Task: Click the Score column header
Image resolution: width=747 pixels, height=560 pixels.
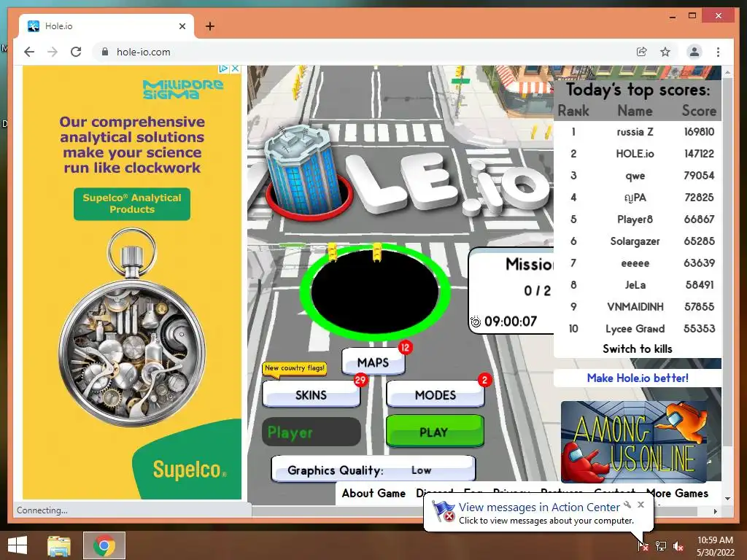Action: [699, 111]
